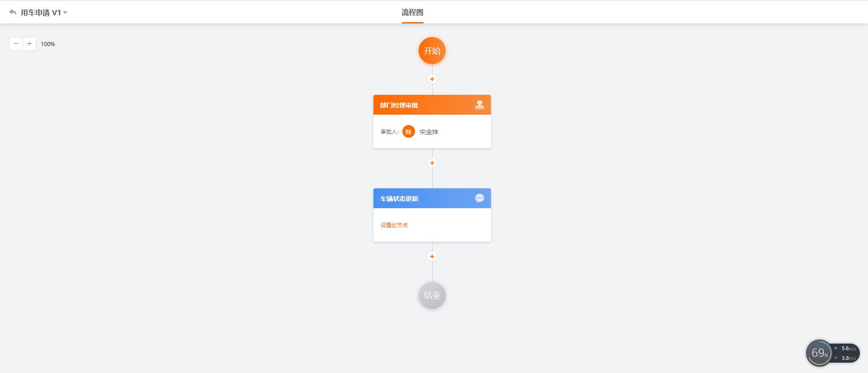
Task: Select approver name 宋金妹
Action: point(429,132)
